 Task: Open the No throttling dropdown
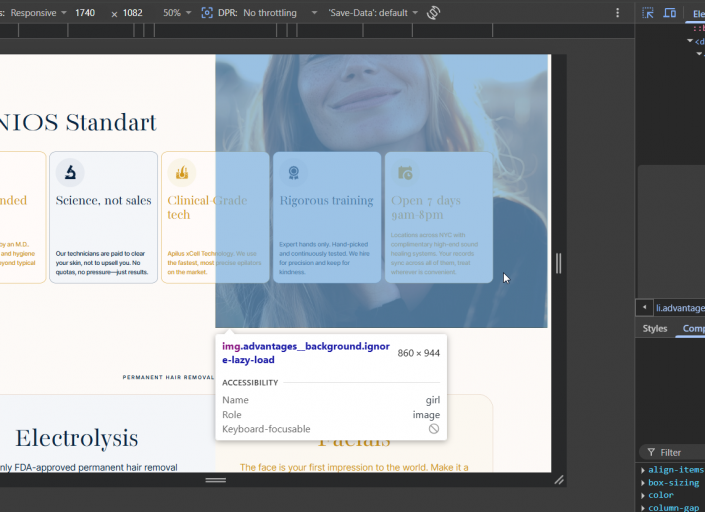tap(280, 13)
